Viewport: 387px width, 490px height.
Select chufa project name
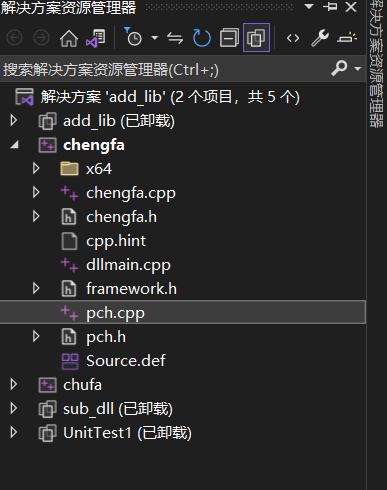82,385
